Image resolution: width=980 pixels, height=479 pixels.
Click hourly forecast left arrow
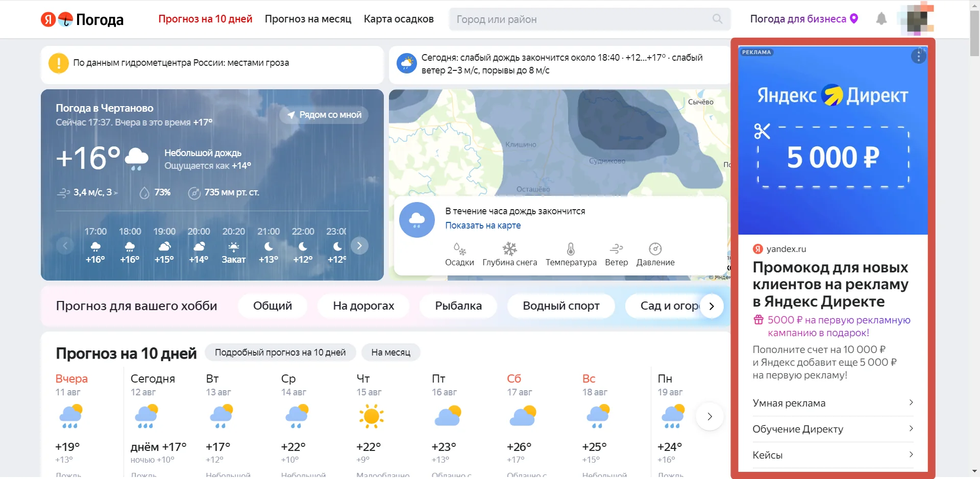[x=65, y=246]
